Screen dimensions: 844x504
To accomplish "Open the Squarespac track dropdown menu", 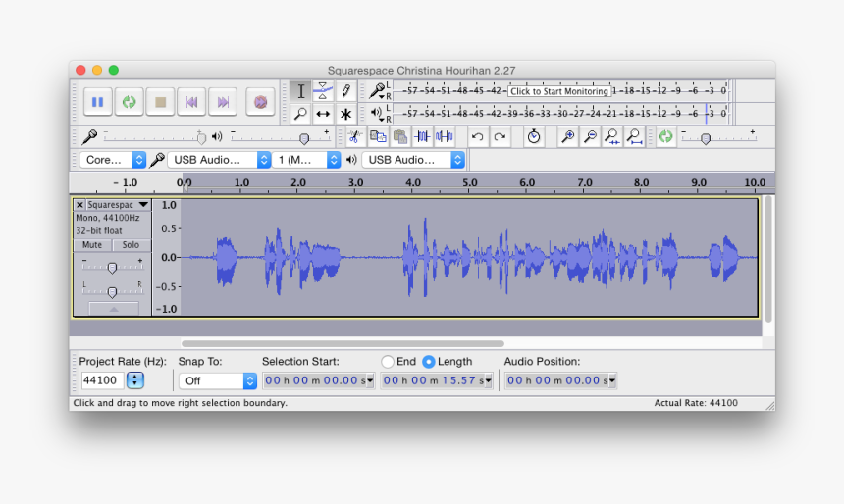I will [143, 205].
